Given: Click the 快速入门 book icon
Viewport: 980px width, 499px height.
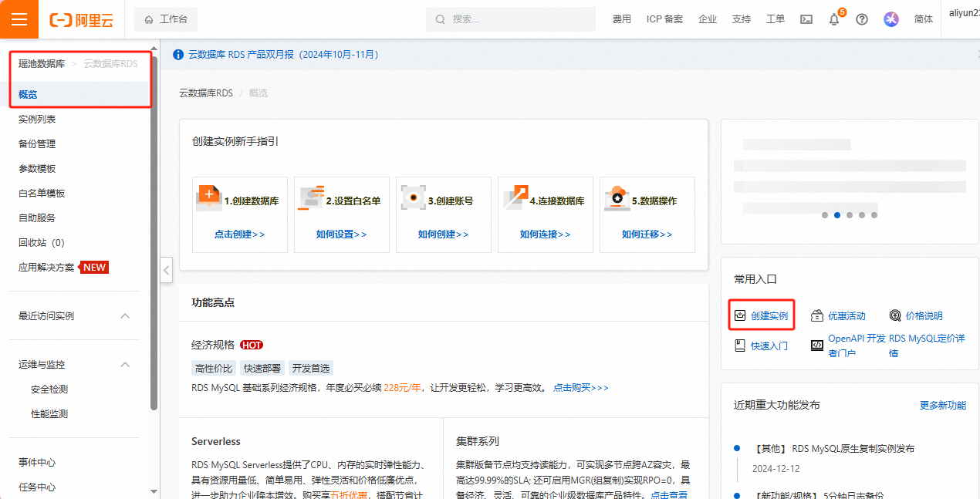Looking at the screenshot, I should tap(740, 346).
